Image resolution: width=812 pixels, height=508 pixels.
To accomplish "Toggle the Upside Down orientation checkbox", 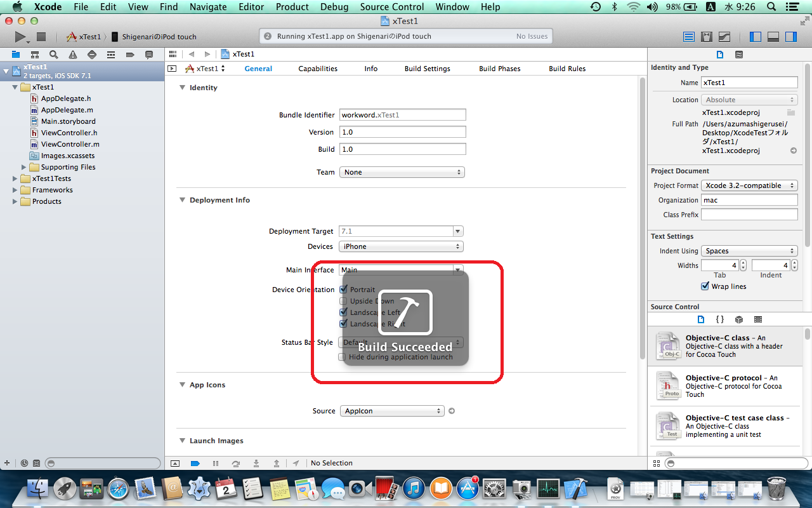I will (343, 301).
